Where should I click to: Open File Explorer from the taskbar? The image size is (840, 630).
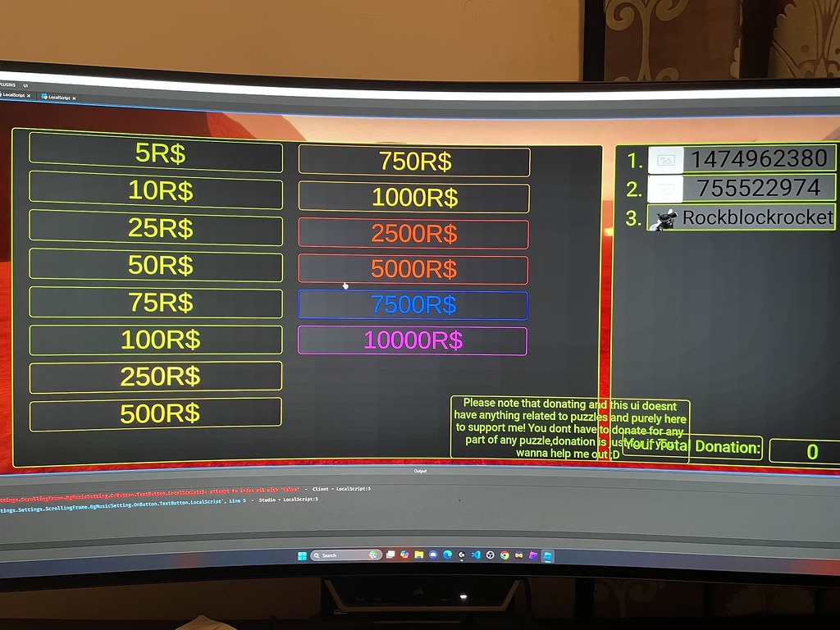tap(419, 555)
